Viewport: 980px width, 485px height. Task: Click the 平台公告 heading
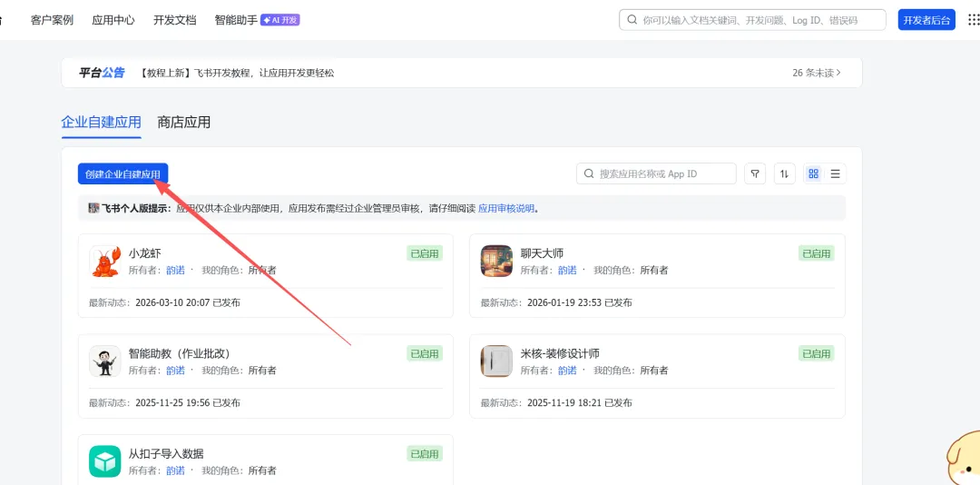[102, 73]
